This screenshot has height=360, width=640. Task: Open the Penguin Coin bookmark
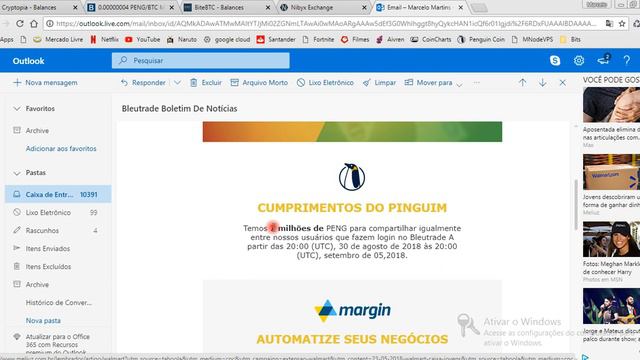pos(481,39)
